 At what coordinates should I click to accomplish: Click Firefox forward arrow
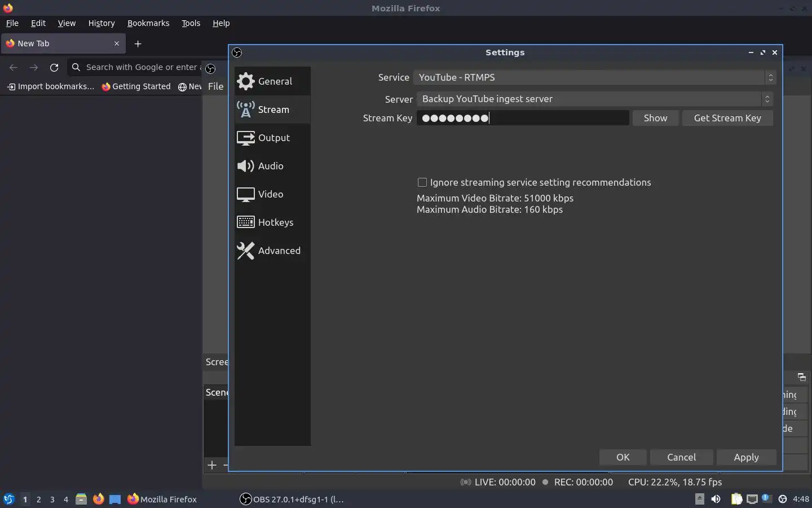34,67
